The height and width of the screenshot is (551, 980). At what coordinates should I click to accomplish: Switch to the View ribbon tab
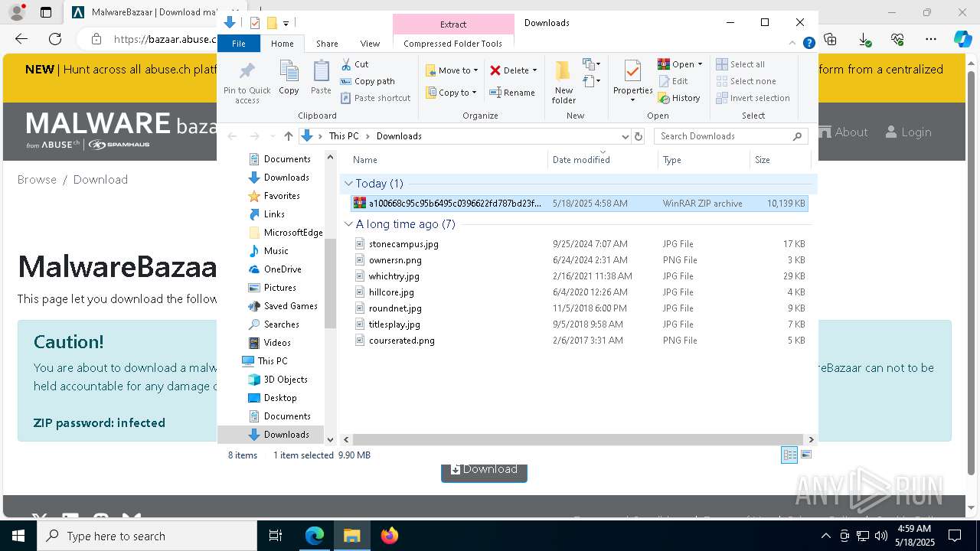pos(370,44)
